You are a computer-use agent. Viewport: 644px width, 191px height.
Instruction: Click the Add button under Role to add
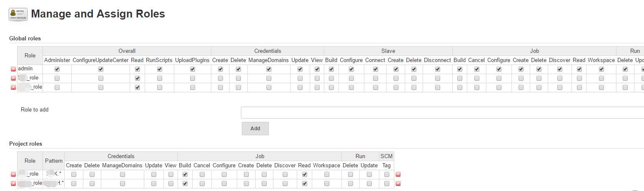pyautogui.click(x=255, y=129)
